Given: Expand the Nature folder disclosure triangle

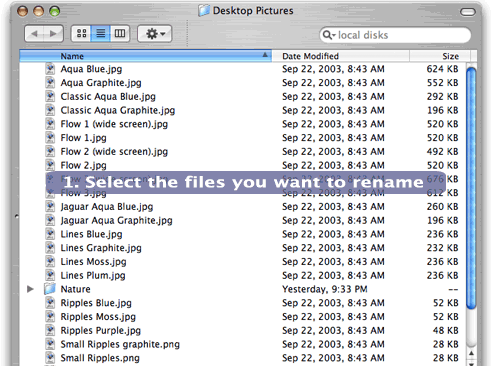Looking at the screenshot, I should [x=30, y=289].
